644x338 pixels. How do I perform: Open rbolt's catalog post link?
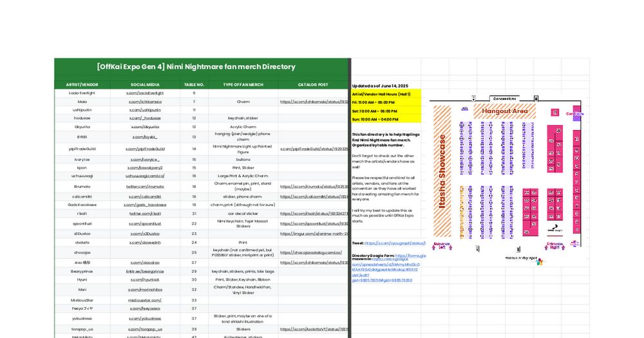tap(314, 214)
